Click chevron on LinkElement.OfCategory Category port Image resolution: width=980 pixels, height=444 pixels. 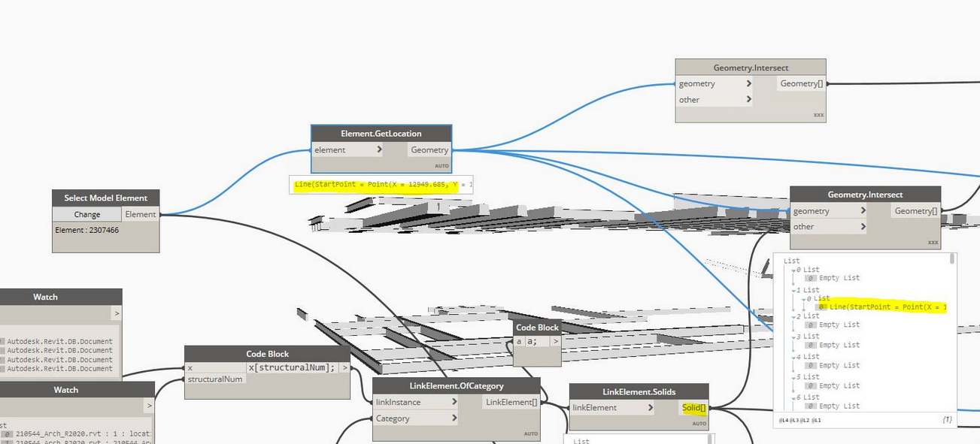coord(454,419)
